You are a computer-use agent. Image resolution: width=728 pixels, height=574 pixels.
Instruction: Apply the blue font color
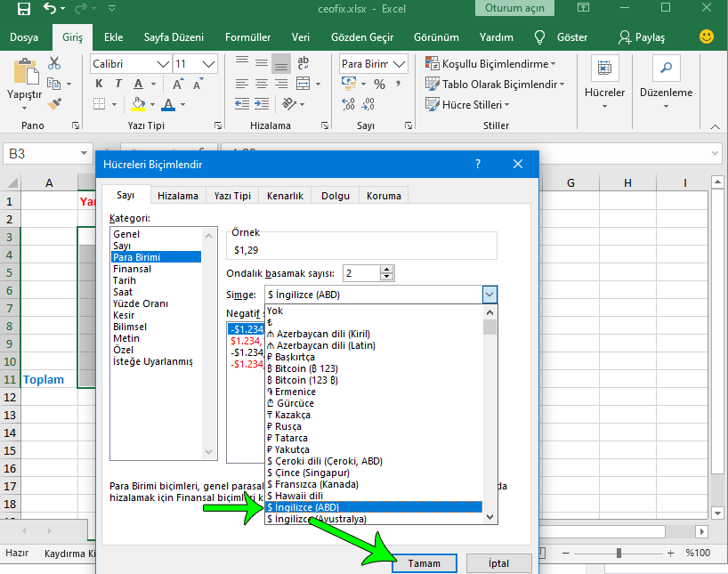pyautogui.click(x=168, y=104)
